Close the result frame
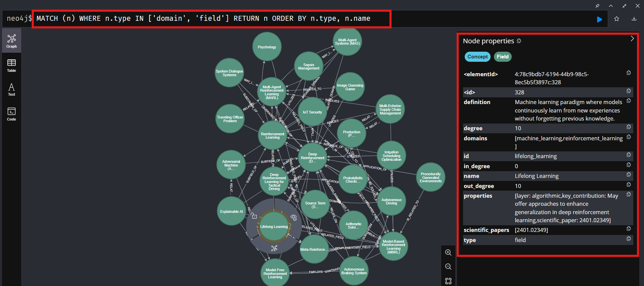This screenshot has height=286, width=644. tap(638, 6)
